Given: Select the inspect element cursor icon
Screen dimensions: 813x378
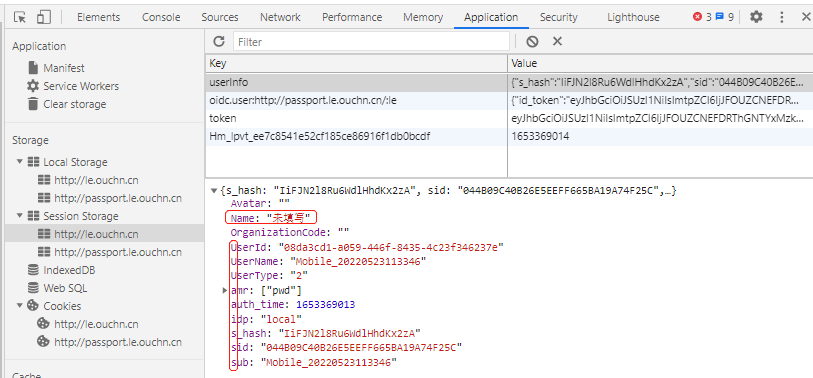Looking at the screenshot, I should 20,17.
